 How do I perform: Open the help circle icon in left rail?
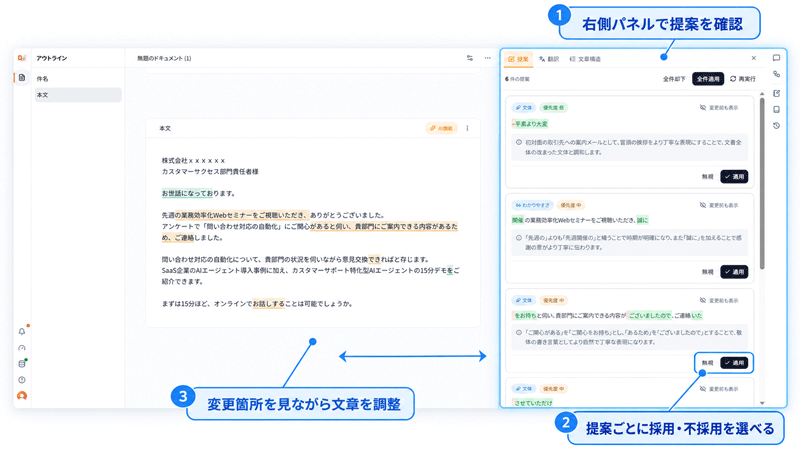pyautogui.click(x=21, y=380)
